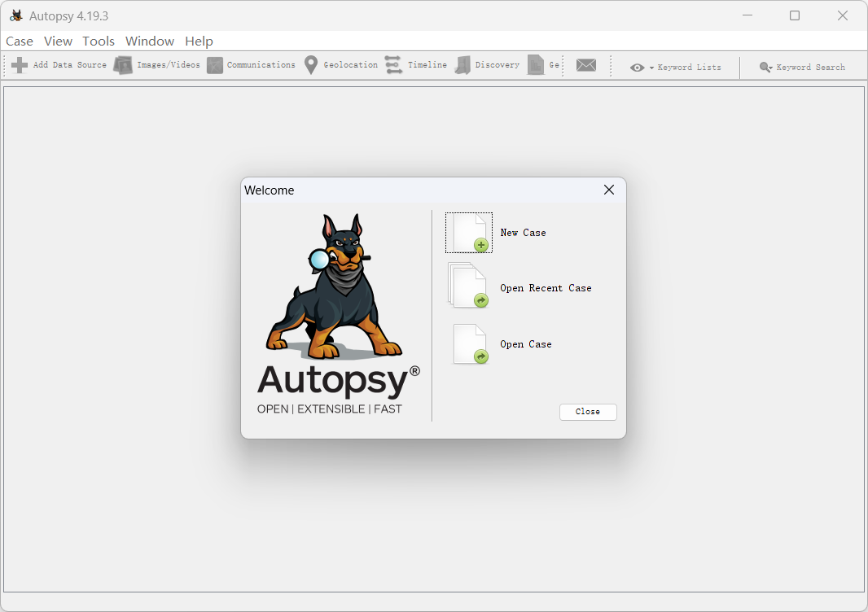Image resolution: width=868 pixels, height=612 pixels.
Task: Open the Communications toolbar icon
Action: 215,65
